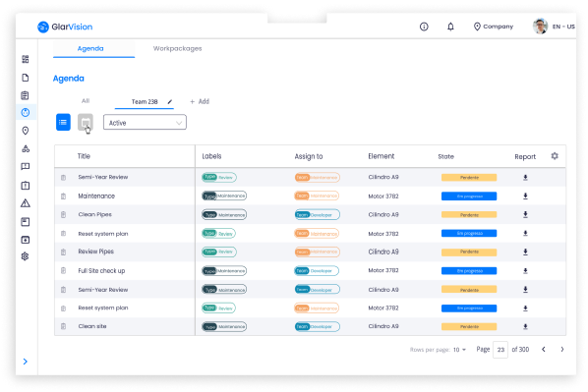The width and height of the screenshot is (588, 392).
Task: Download report for Review Pipes row
Action: pyautogui.click(x=525, y=252)
